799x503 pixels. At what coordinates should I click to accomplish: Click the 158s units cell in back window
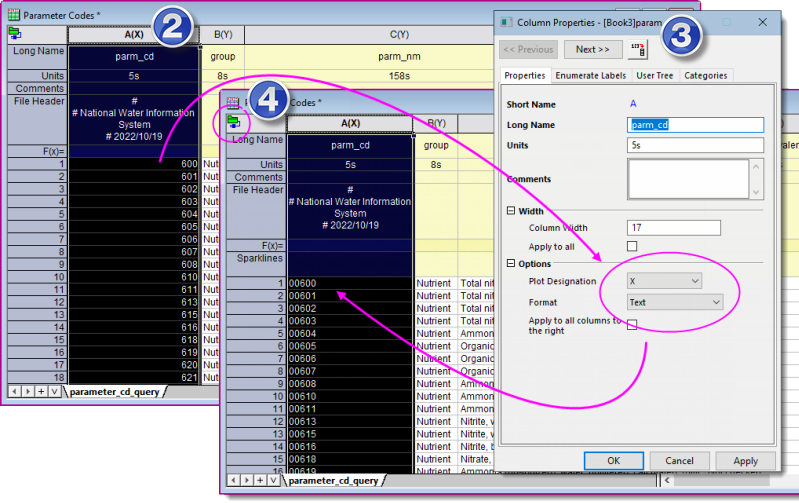(x=399, y=76)
